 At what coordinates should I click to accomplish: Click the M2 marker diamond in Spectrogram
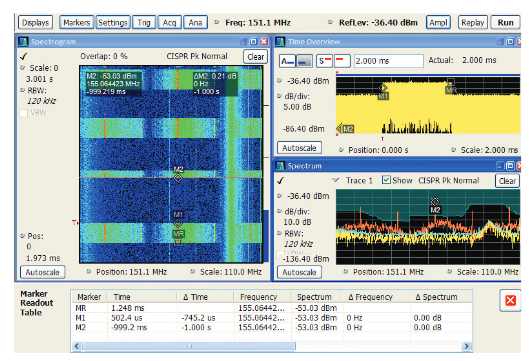[178, 177]
